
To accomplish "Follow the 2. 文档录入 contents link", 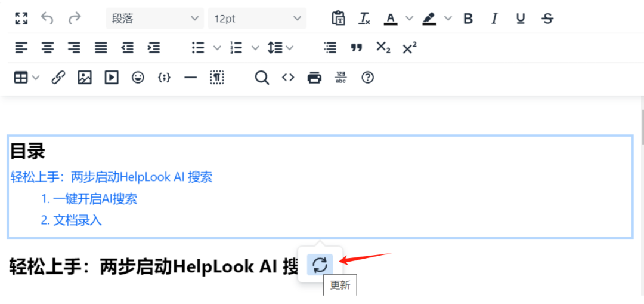I will pyautogui.click(x=72, y=220).
